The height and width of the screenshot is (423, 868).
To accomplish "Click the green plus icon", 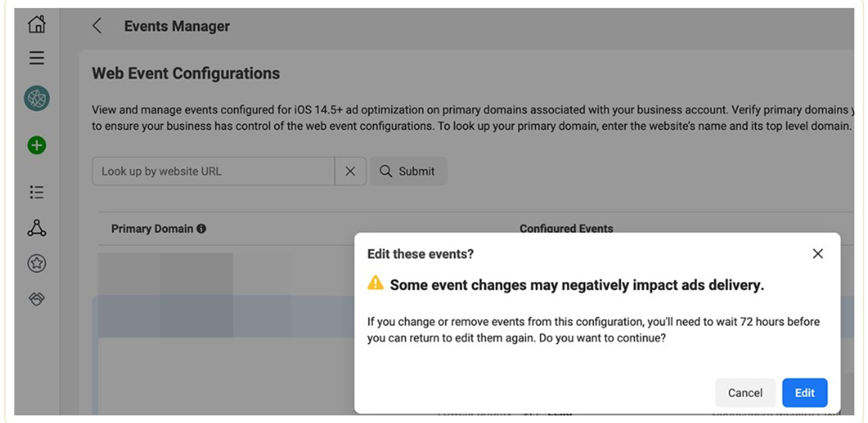I will coord(37,145).
